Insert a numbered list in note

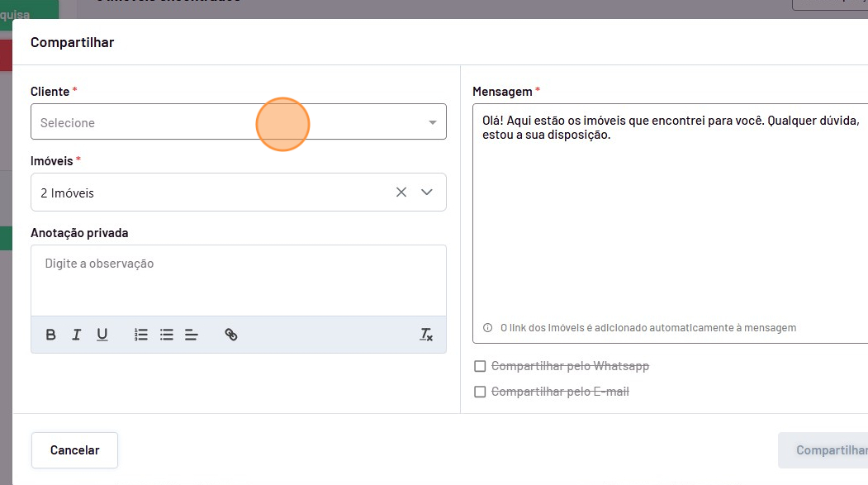(141, 335)
